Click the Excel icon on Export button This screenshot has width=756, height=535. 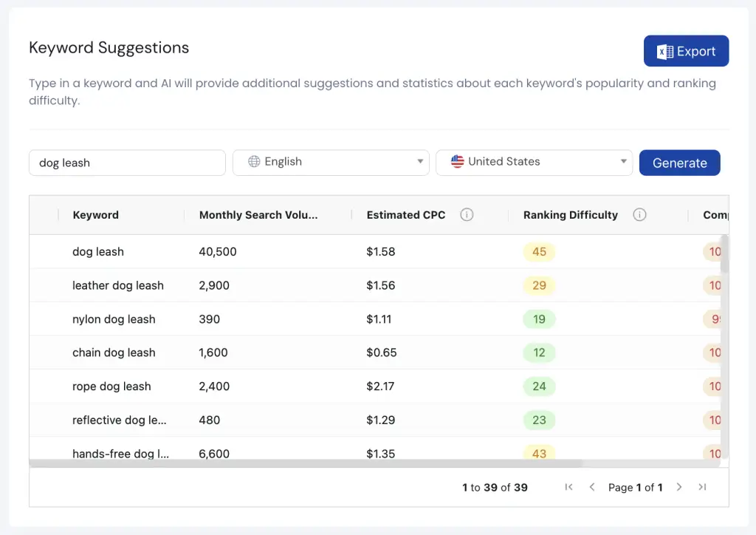pyautogui.click(x=665, y=52)
